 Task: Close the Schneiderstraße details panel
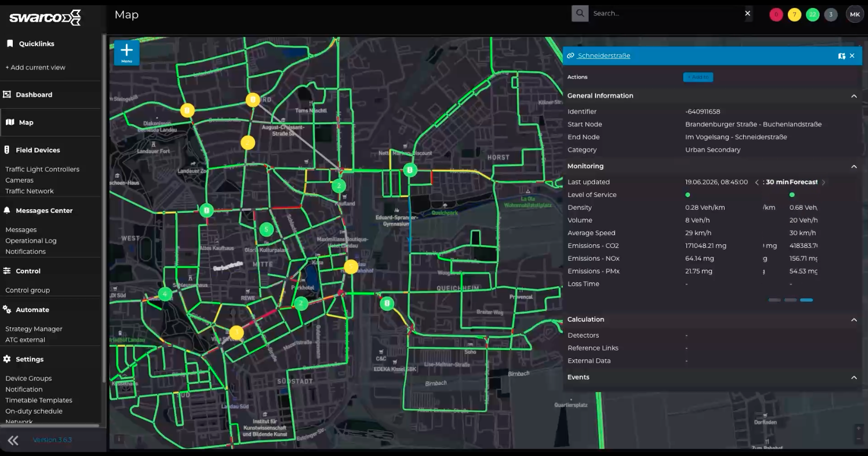pos(852,56)
